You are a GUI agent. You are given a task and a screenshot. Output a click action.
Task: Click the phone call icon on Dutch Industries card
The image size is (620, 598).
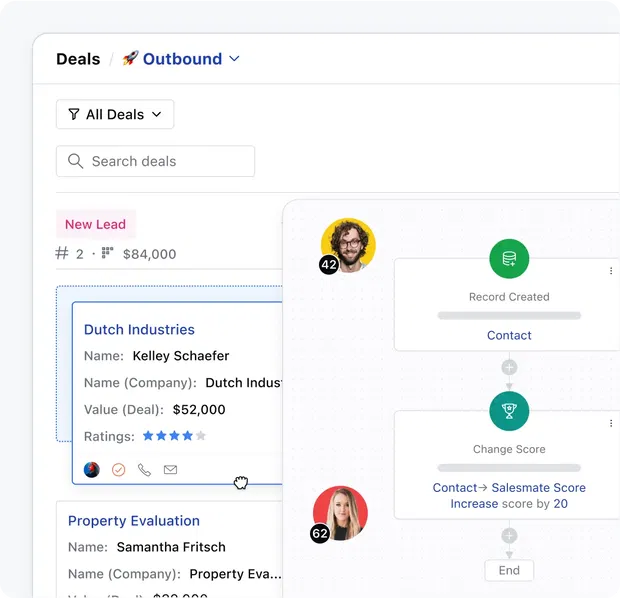click(x=144, y=470)
